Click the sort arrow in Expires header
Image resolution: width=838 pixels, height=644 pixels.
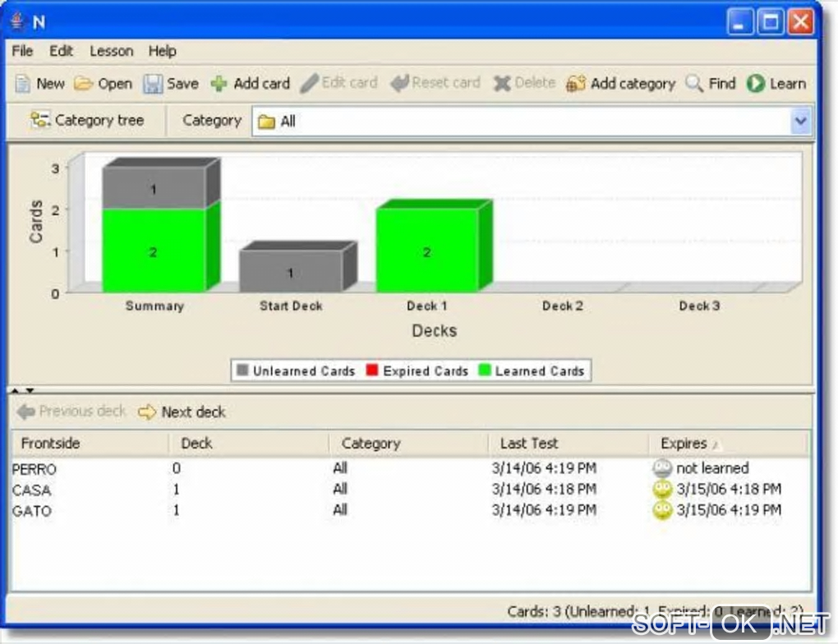tap(716, 444)
